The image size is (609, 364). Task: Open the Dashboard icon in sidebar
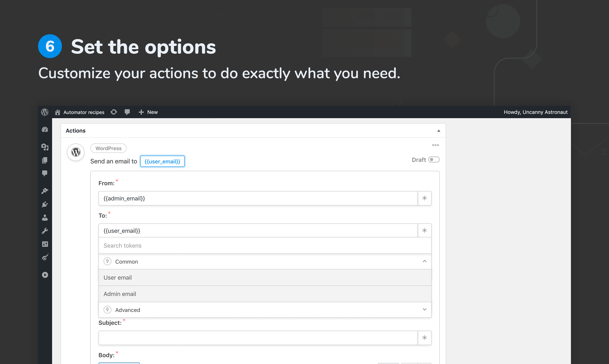(x=45, y=130)
